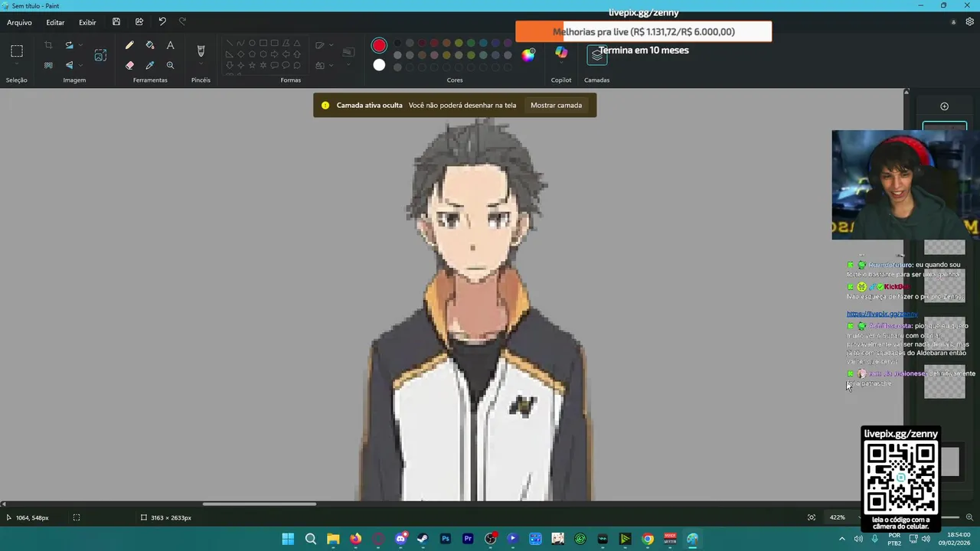
Task: Click Mostrar camada button
Action: (556, 105)
